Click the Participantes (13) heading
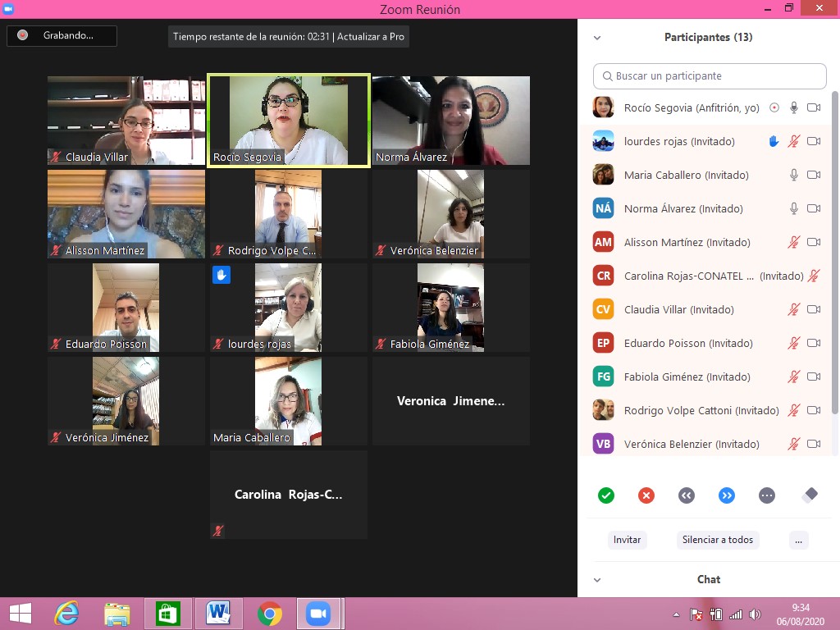840x630 pixels. [708, 38]
